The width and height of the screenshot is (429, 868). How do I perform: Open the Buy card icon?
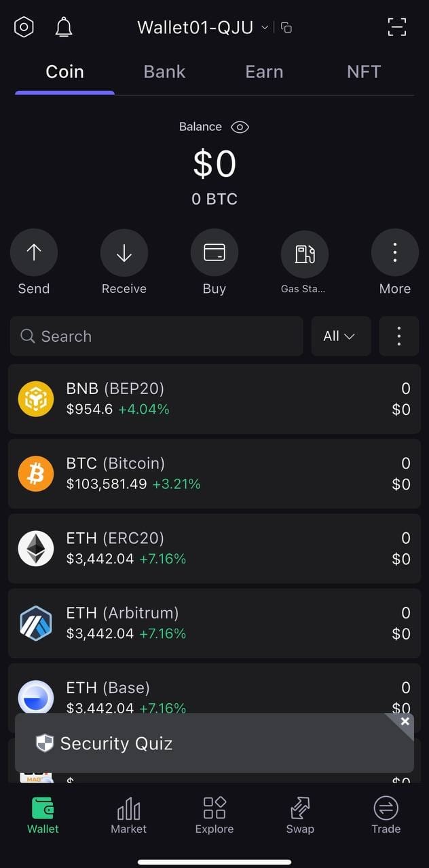[x=214, y=253]
